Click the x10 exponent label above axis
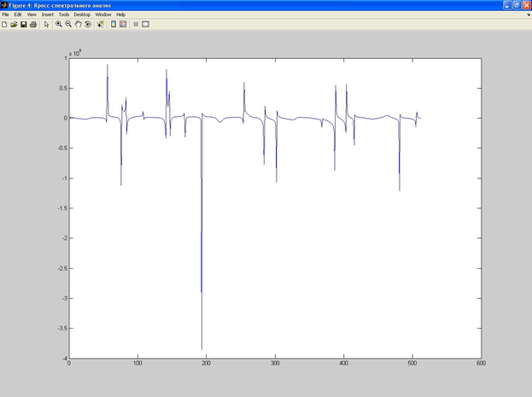The image size is (532, 397). [75, 53]
